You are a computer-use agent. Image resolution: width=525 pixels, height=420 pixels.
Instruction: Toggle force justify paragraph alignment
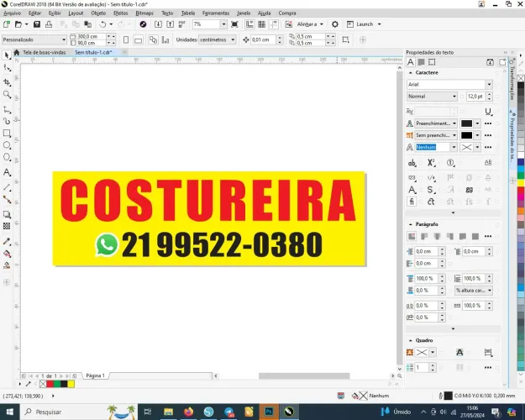tap(475, 236)
